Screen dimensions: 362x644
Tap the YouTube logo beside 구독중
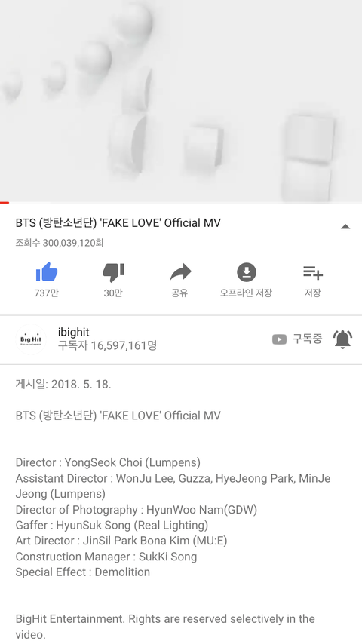279,339
